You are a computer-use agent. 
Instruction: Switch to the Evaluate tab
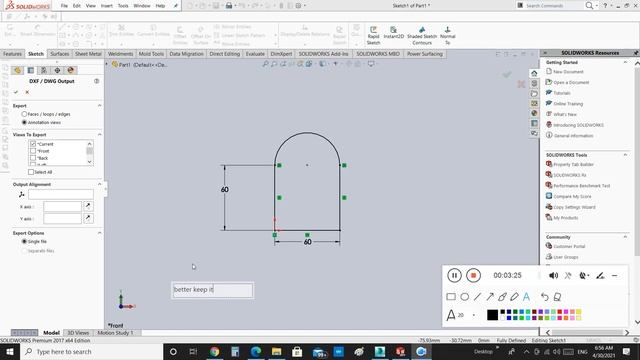coord(255,54)
